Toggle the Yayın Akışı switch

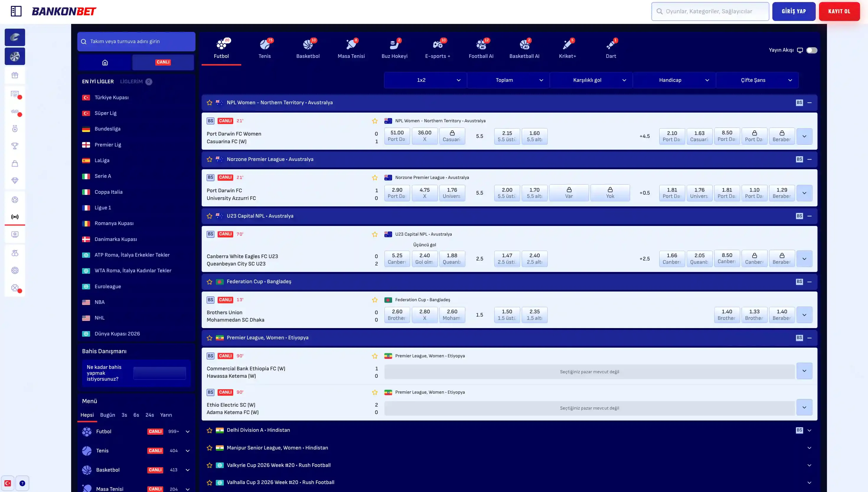pos(812,50)
